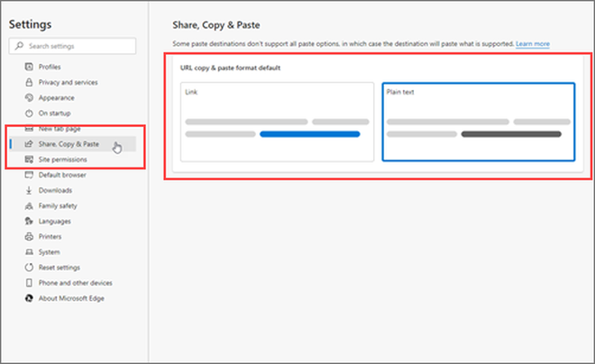Click the Share, Copy & Paste icon
This screenshot has width=595, height=364.
tap(29, 144)
